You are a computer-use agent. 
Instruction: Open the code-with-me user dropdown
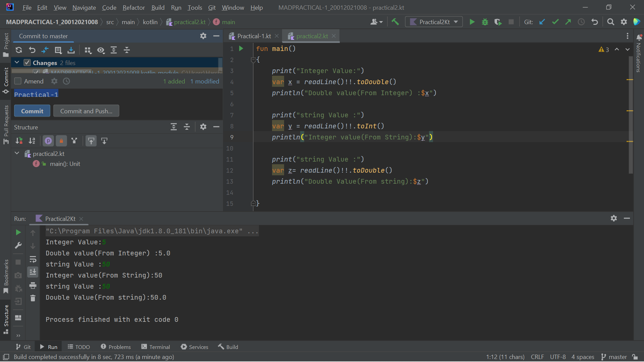(x=376, y=22)
